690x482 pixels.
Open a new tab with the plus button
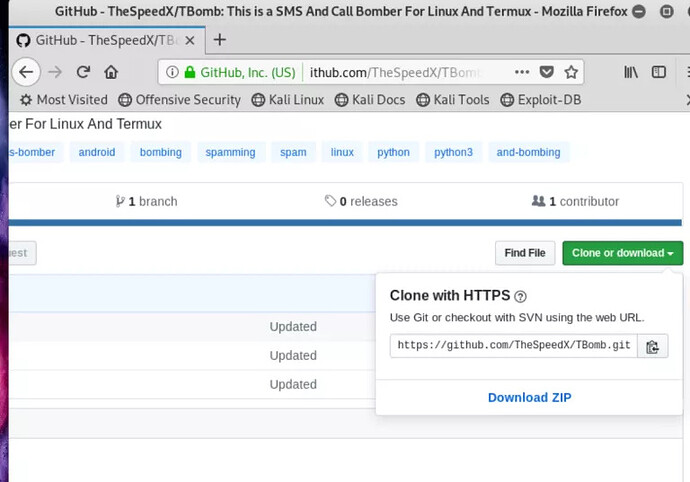220,40
